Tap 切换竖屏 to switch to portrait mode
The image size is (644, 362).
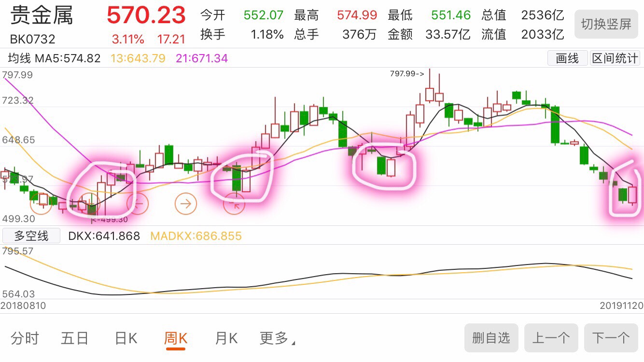pos(606,24)
